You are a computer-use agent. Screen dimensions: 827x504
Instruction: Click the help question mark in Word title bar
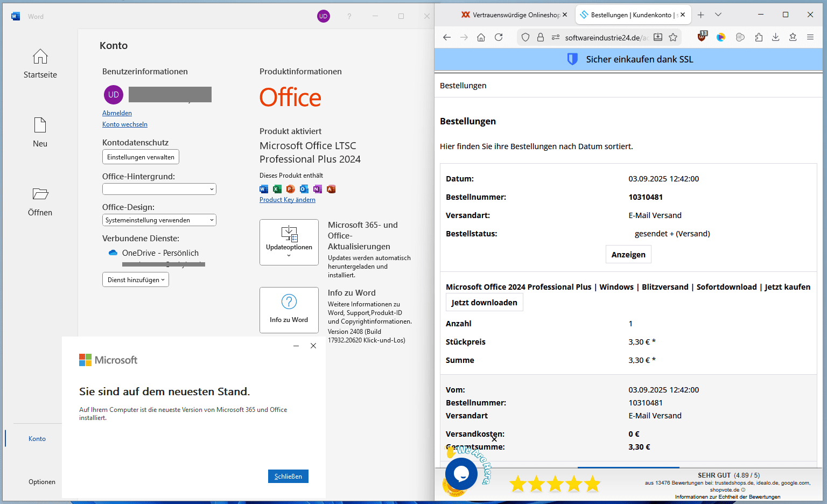pyautogui.click(x=349, y=16)
